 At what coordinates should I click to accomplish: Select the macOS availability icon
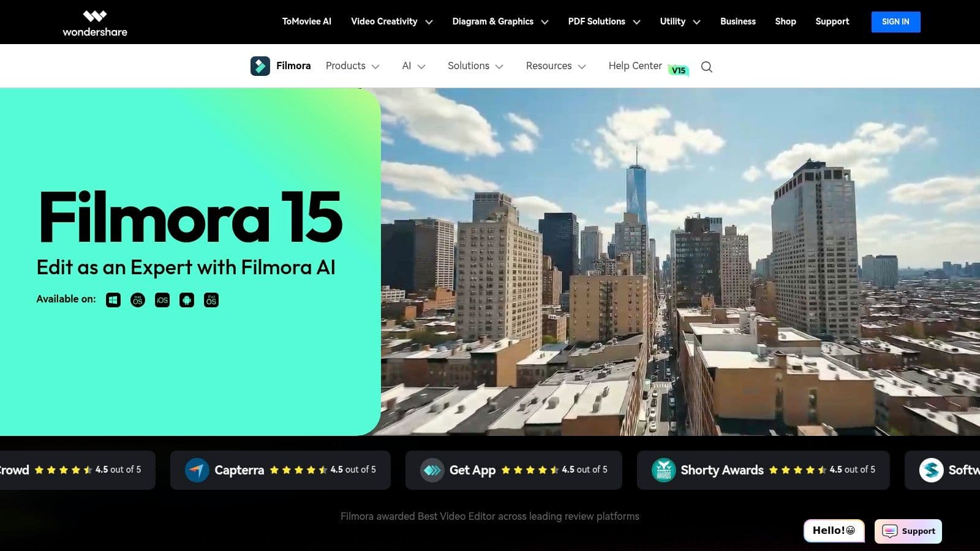click(x=137, y=300)
